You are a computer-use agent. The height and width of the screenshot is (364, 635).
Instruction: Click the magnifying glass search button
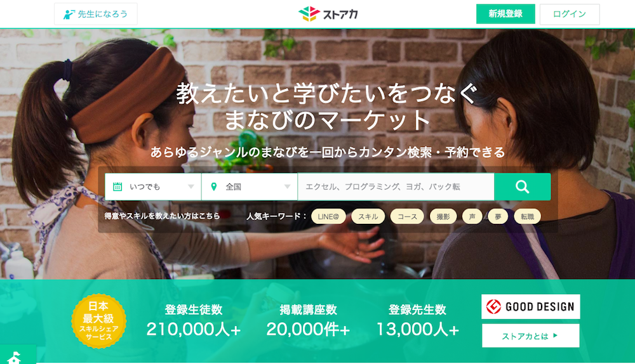point(523,186)
